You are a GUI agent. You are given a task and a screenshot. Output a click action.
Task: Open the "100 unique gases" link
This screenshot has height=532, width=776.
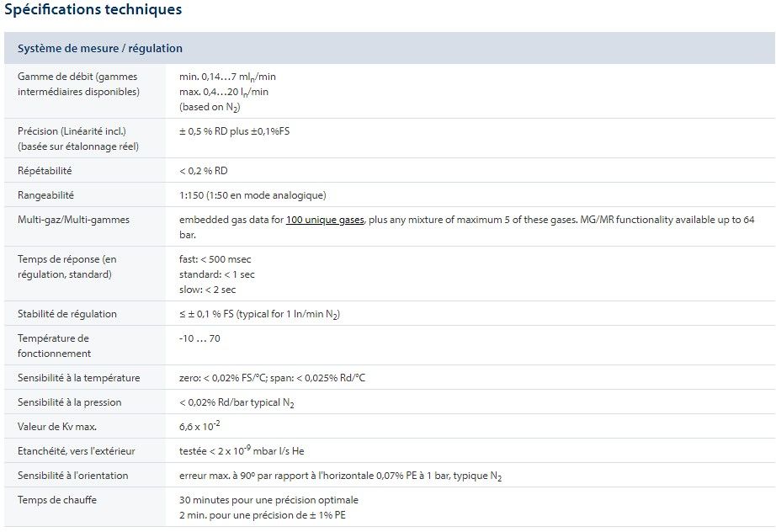point(325,220)
